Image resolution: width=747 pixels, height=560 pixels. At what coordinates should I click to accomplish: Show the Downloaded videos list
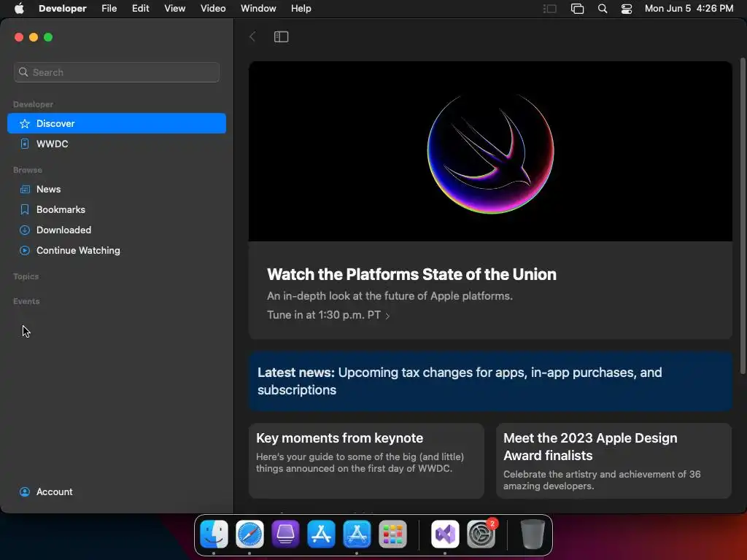click(x=116, y=230)
